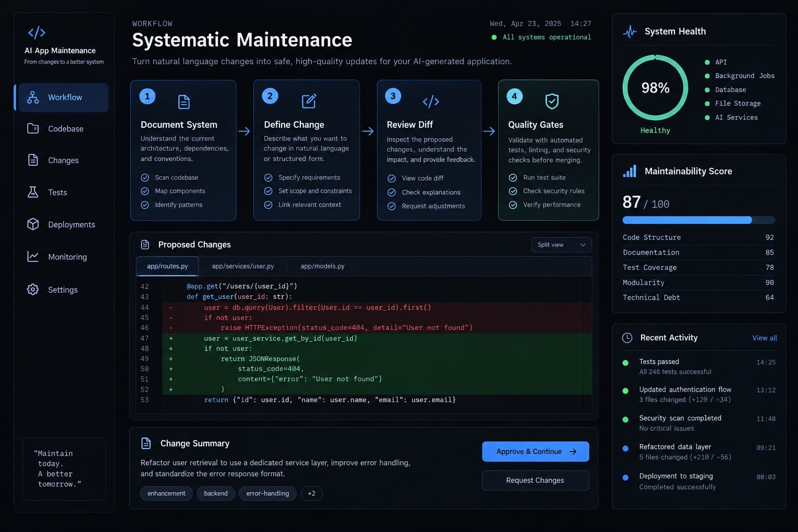Click the Maintainability Score progress bar

699,220
